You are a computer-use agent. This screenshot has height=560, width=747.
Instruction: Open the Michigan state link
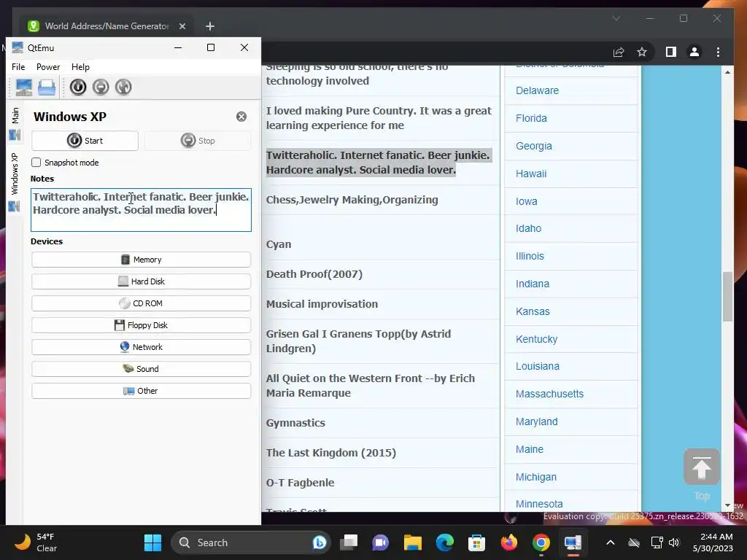(x=536, y=477)
